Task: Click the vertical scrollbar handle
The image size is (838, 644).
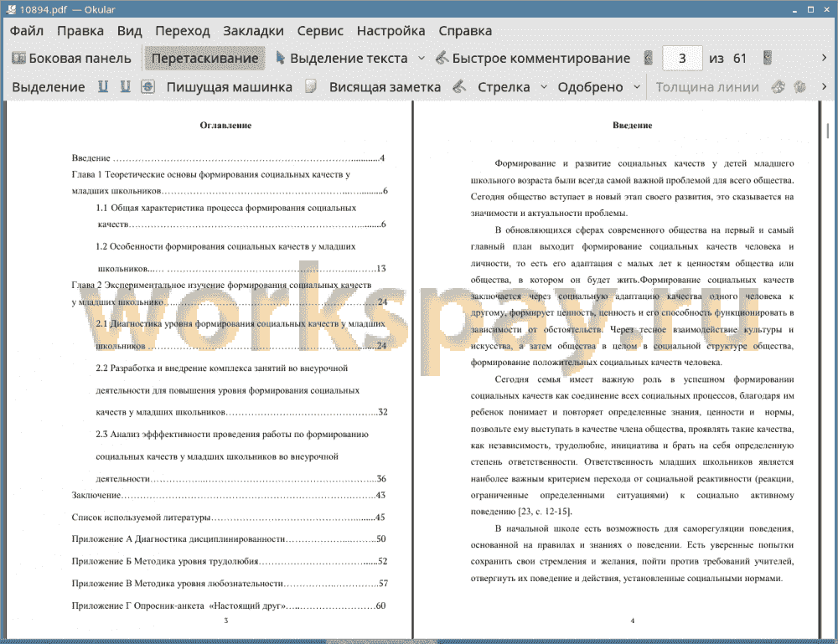Action: pos(828,131)
